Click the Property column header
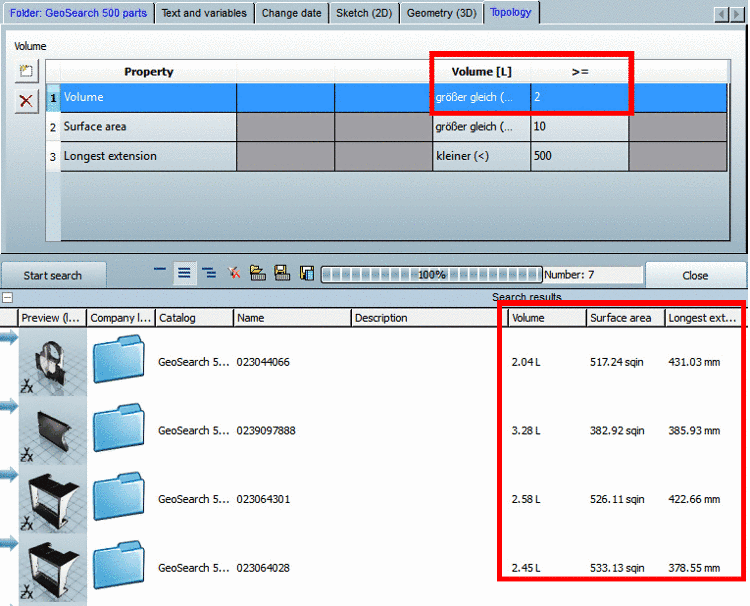 point(148,72)
